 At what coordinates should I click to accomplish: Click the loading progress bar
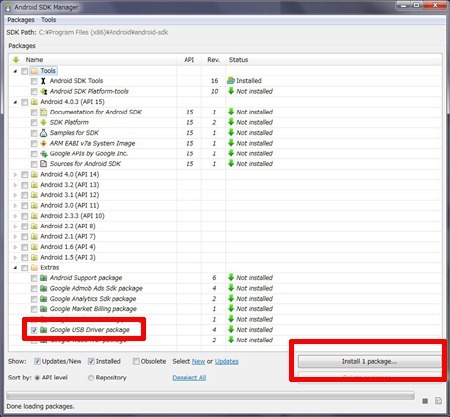[x=210, y=396]
